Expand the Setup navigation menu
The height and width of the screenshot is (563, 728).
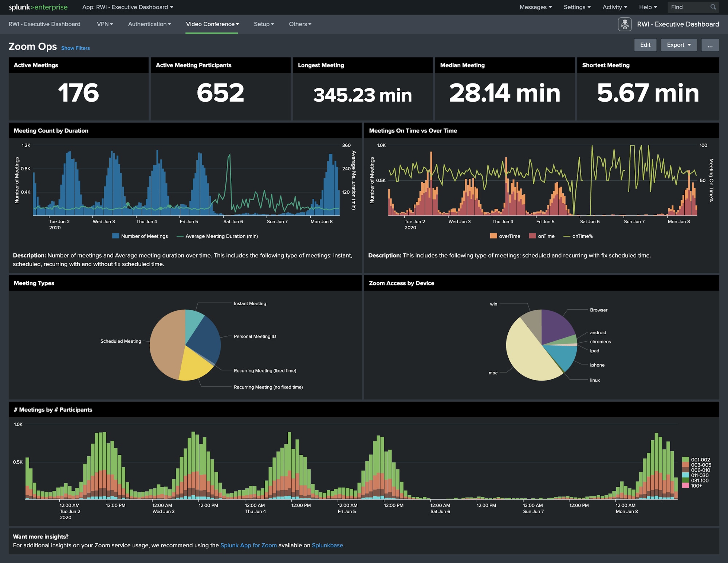(264, 24)
